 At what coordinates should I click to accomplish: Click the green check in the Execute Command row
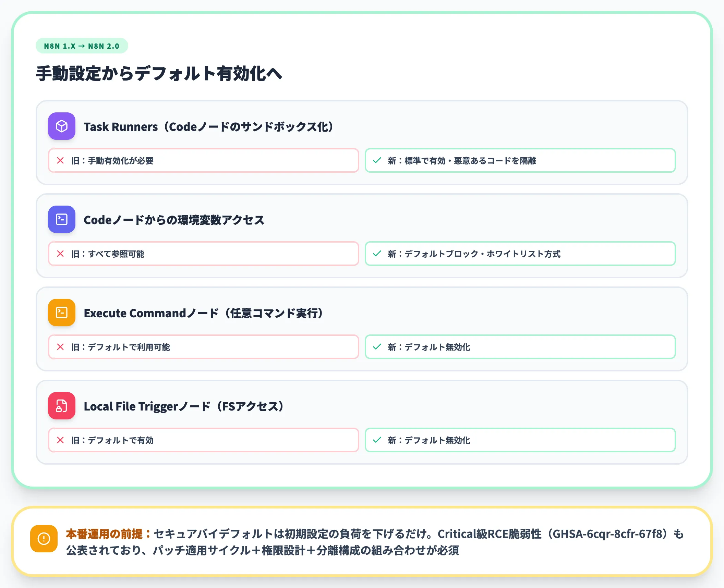click(377, 347)
